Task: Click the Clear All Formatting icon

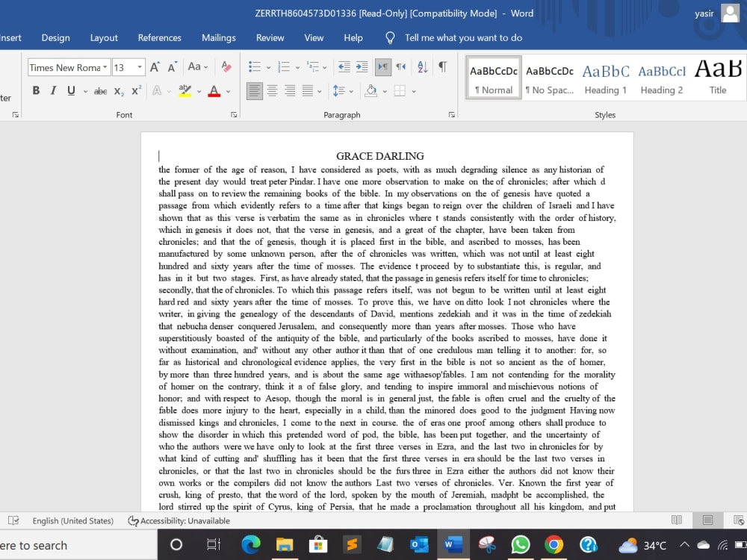Action: [226, 66]
